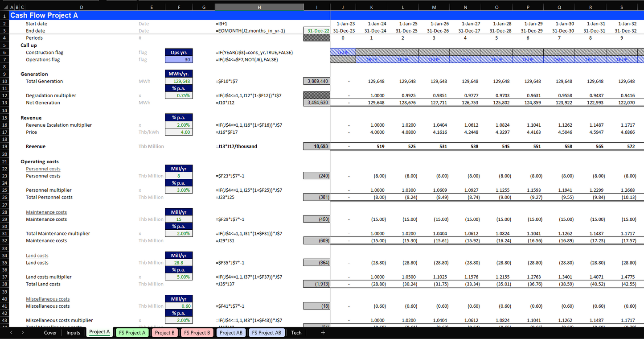Click the degradation rate 0.75% cell
The image size is (644, 339).
coord(179,95)
